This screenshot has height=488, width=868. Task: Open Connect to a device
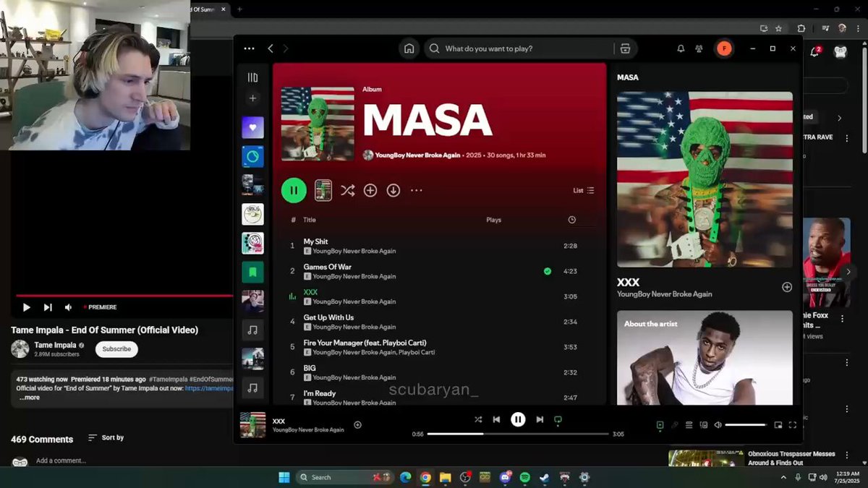pyautogui.click(x=704, y=425)
